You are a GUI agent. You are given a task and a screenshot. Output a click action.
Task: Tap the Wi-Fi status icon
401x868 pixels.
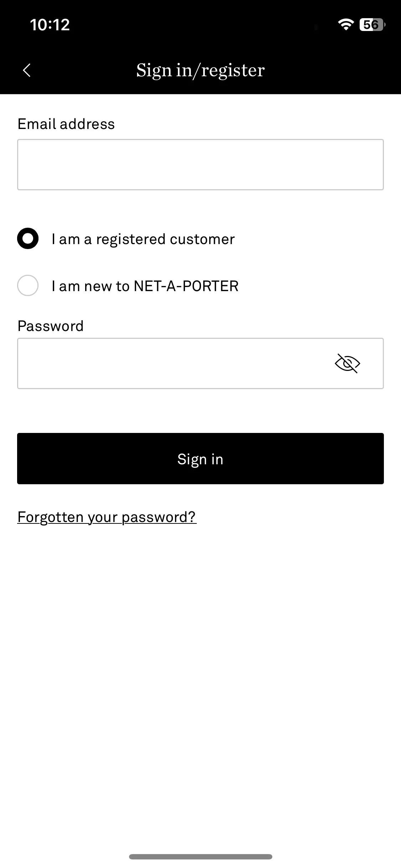(x=346, y=24)
